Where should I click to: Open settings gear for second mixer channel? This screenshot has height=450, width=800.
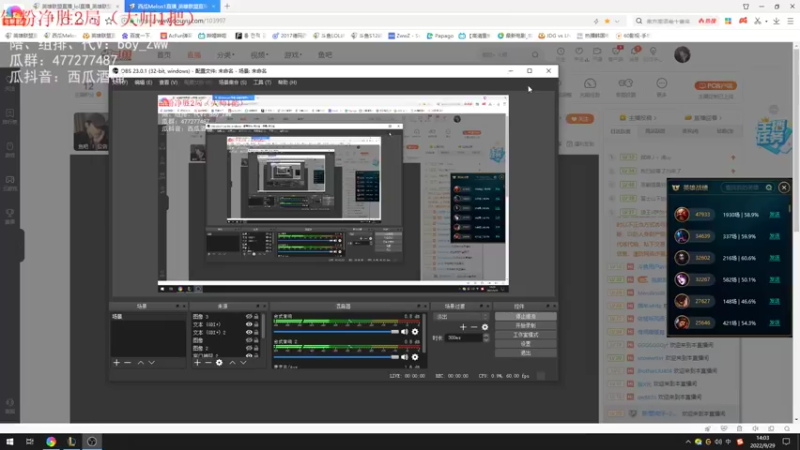click(415, 357)
